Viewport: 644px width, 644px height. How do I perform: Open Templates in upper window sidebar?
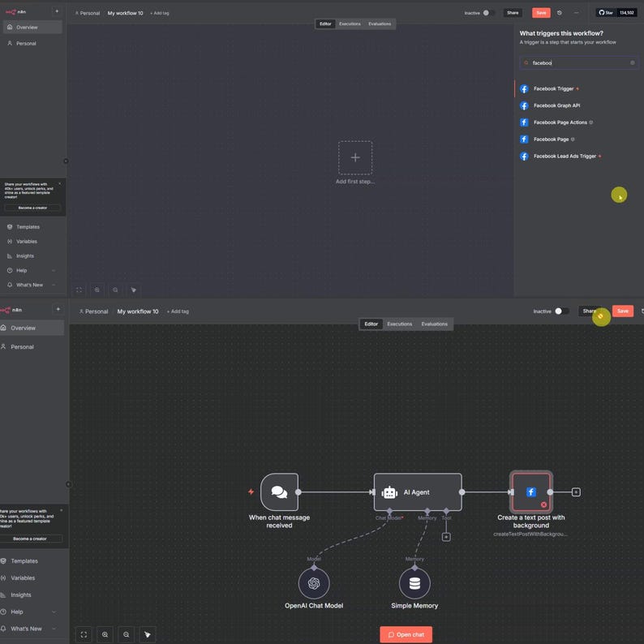coord(28,227)
